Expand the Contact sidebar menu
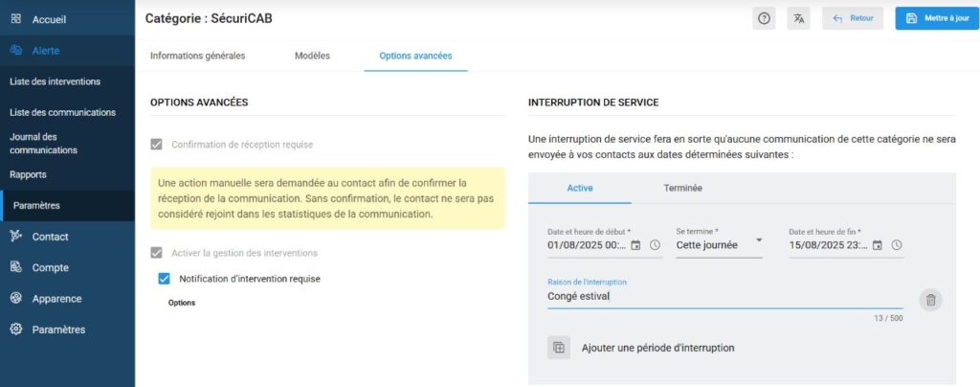This screenshot has width=980, height=387. pyautogui.click(x=50, y=237)
